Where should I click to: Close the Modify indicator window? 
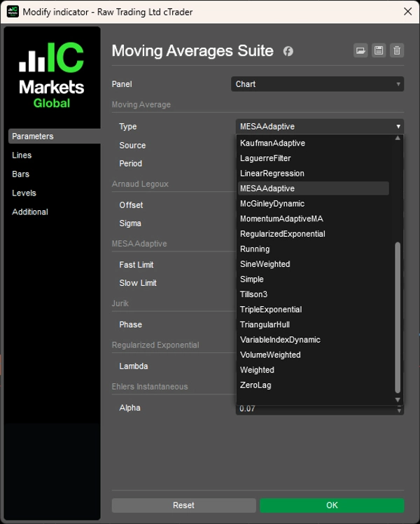pyautogui.click(x=407, y=12)
